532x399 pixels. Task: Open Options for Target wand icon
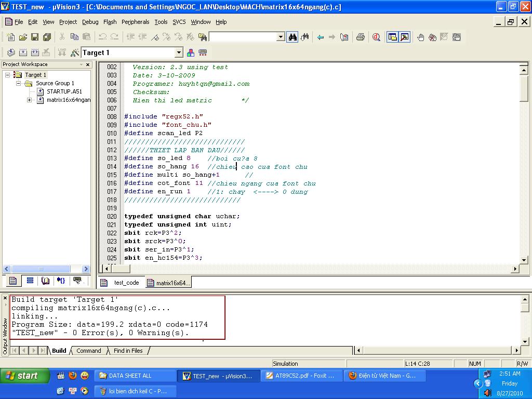click(x=74, y=52)
